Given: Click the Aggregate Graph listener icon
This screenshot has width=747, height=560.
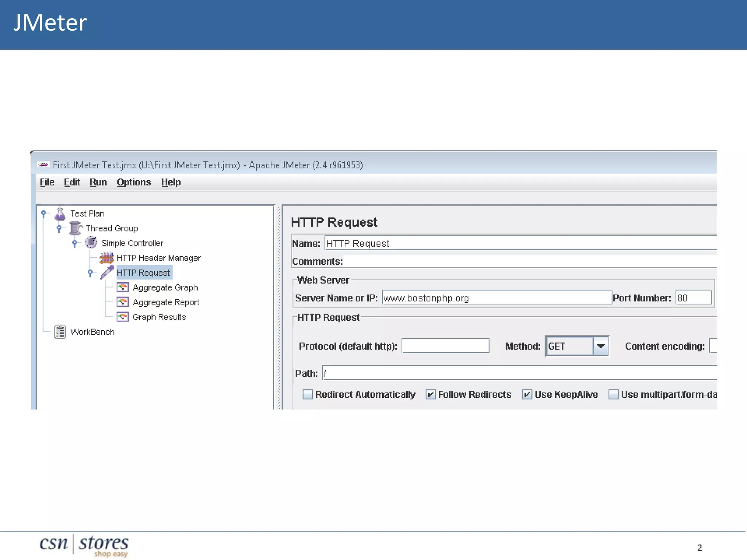Looking at the screenshot, I should coord(123,287).
